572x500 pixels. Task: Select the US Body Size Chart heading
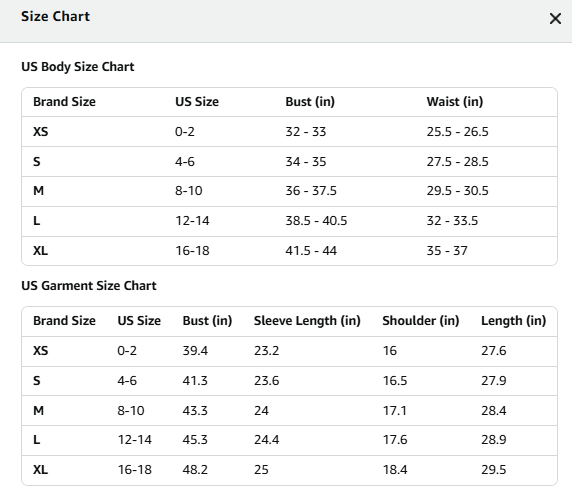(78, 67)
